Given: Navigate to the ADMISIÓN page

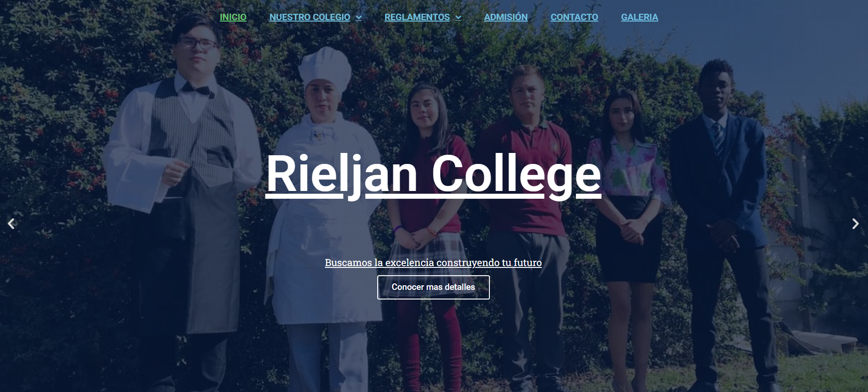Looking at the screenshot, I should click(506, 17).
